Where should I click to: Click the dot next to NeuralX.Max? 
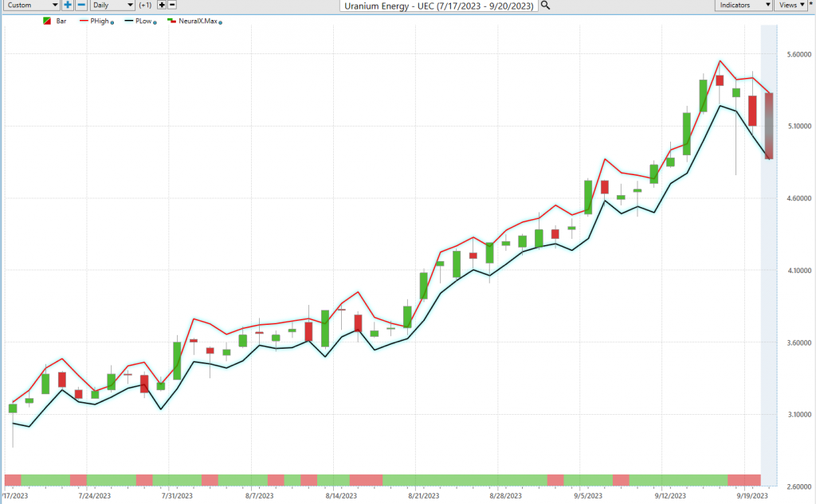coord(220,23)
